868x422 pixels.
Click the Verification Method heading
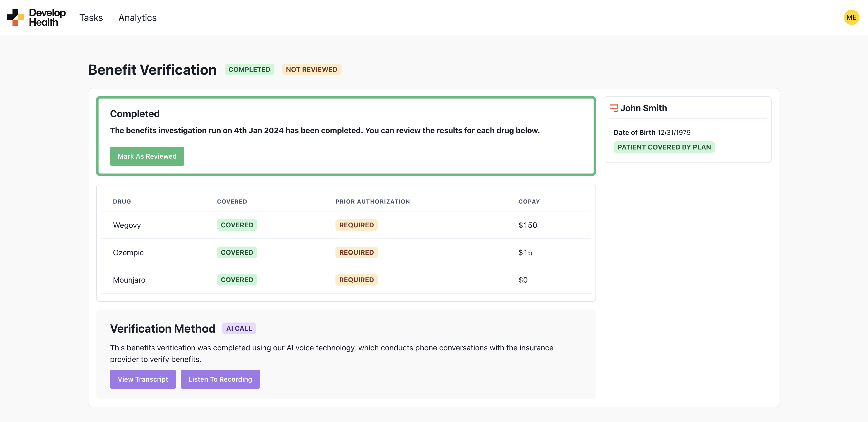coord(163,329)
